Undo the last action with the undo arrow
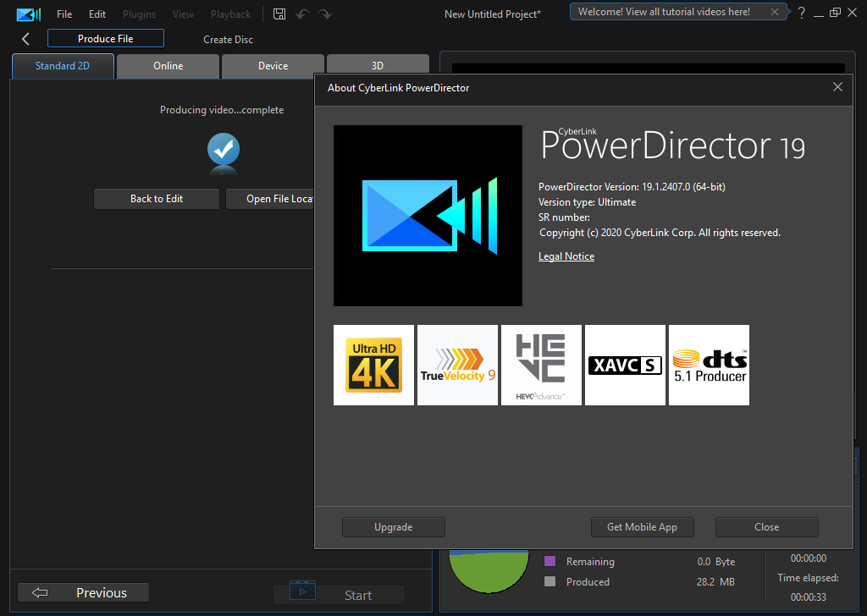The width and height of the screenshot is (867, 616). pos(302,14)
